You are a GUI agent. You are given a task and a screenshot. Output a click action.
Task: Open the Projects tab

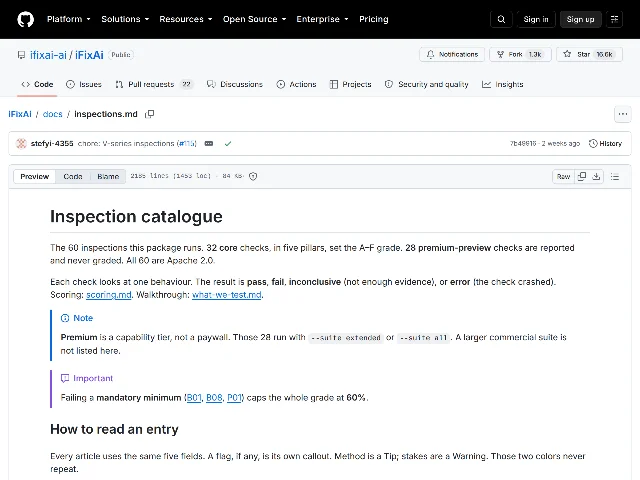coord(351,84)
